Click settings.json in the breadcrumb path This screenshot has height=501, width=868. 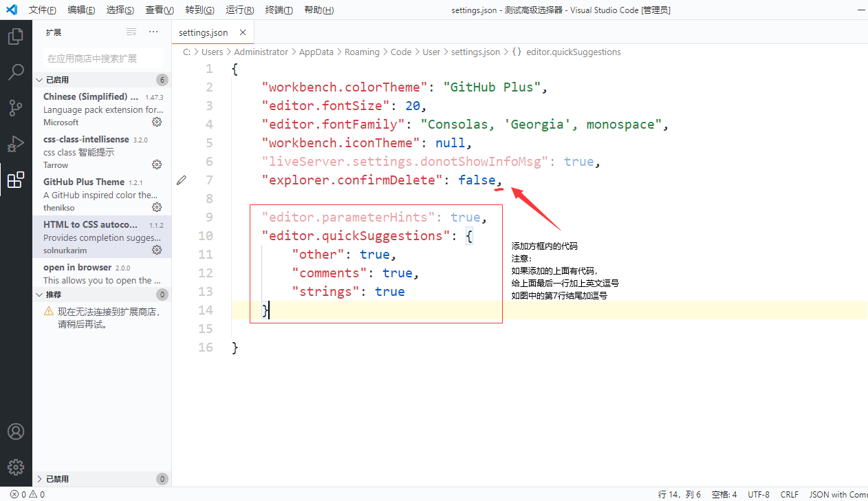476,52
